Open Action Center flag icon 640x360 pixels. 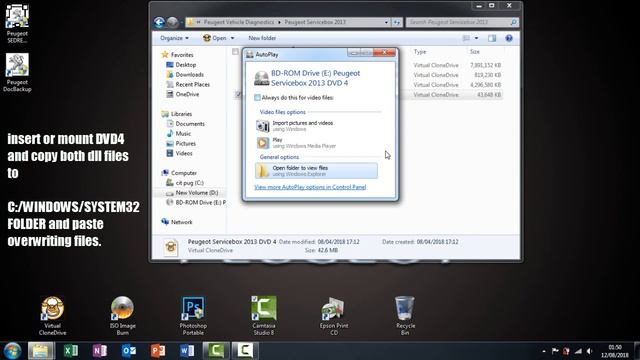pos(555,351)
